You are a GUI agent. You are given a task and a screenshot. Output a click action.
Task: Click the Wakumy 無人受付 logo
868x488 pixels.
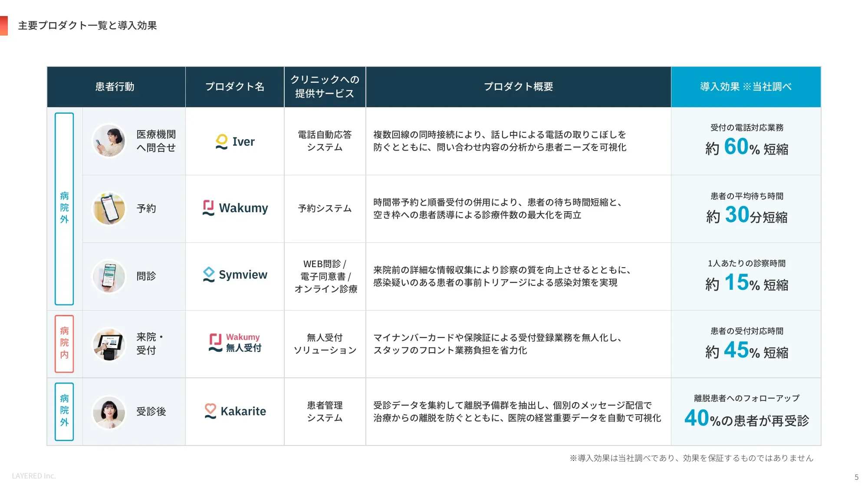[235, 343]
